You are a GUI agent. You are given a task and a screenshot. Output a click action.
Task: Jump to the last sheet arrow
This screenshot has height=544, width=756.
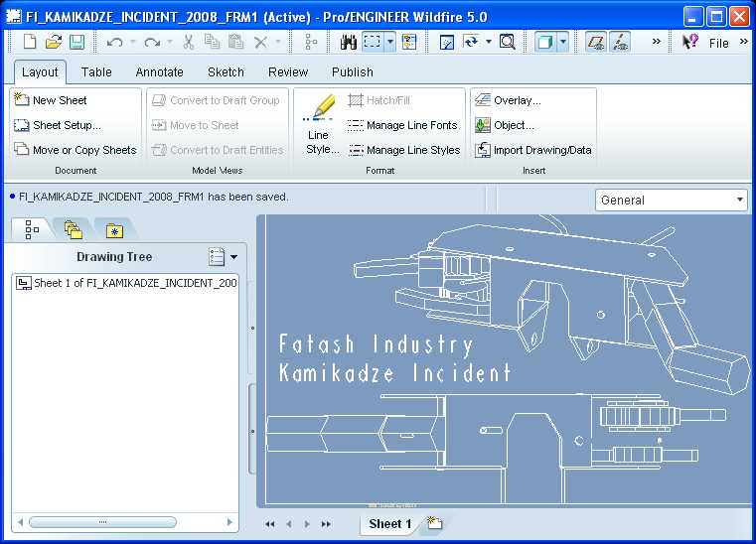(x=326, y=524)
